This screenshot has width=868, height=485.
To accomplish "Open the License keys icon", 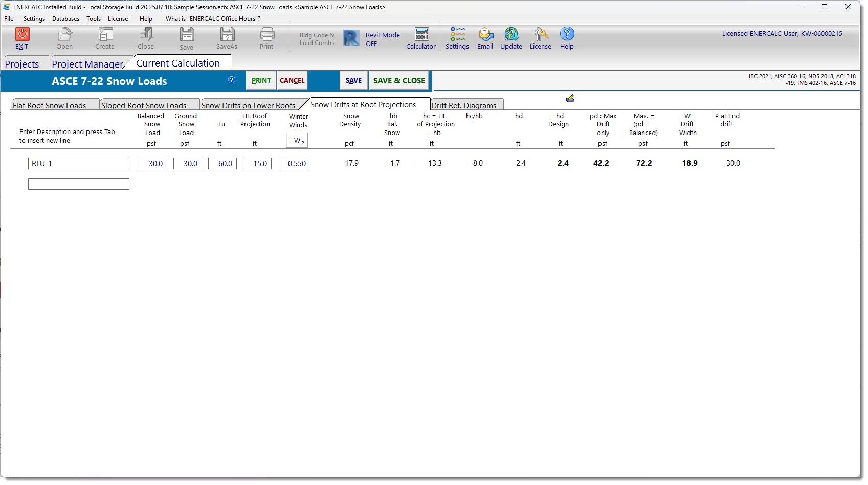I will click(x=541, y=34).
